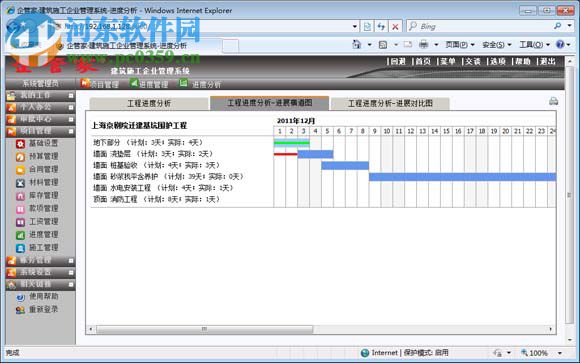Open the zoom level 100% dropdown

coord(560,353)
